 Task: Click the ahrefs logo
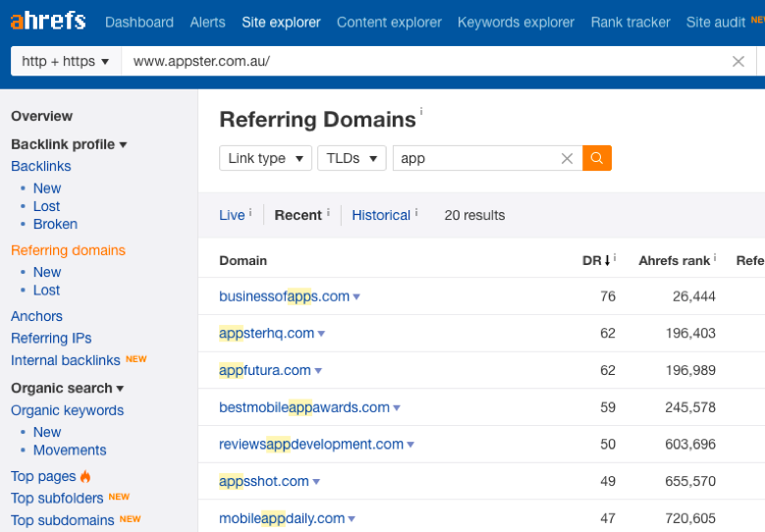48,21
